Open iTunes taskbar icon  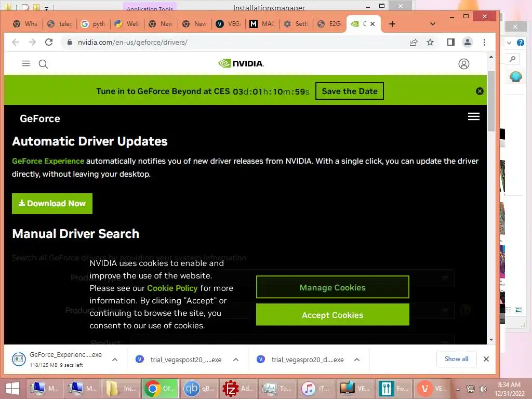pyautogui.click(x=315, y=389)
